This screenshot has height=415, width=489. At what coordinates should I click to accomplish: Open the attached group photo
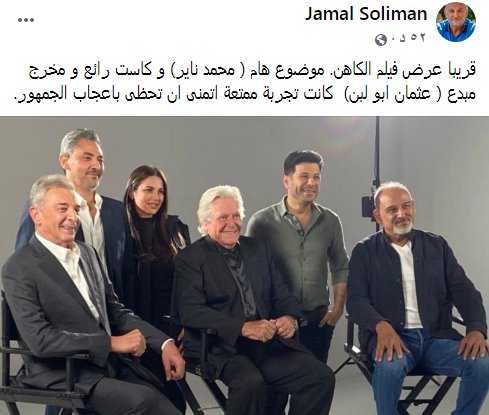(244, 265)
